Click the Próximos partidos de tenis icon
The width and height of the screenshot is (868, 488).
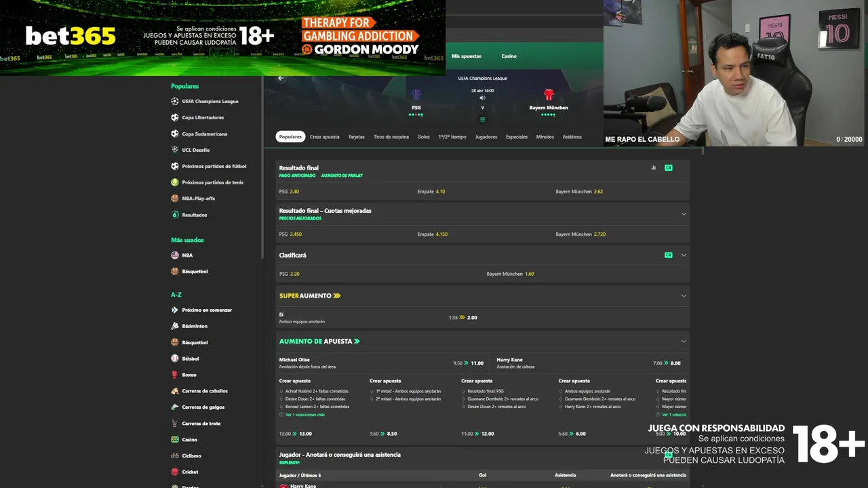point(175,182)
